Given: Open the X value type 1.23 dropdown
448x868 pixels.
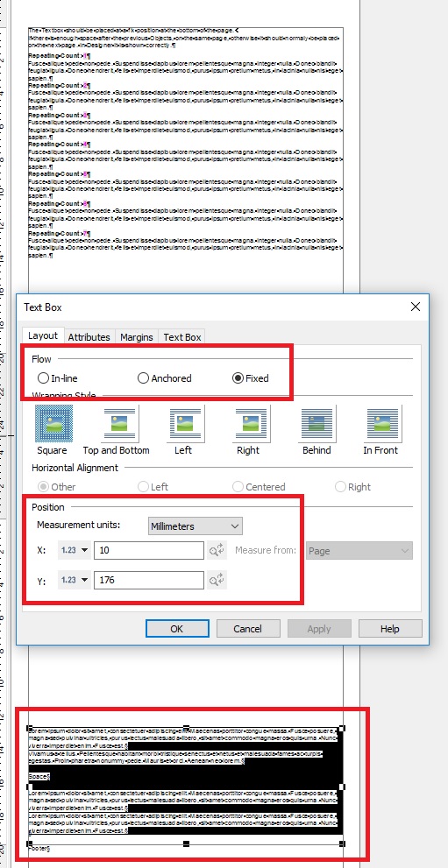Looking at the screenshot, I should 75,550.
